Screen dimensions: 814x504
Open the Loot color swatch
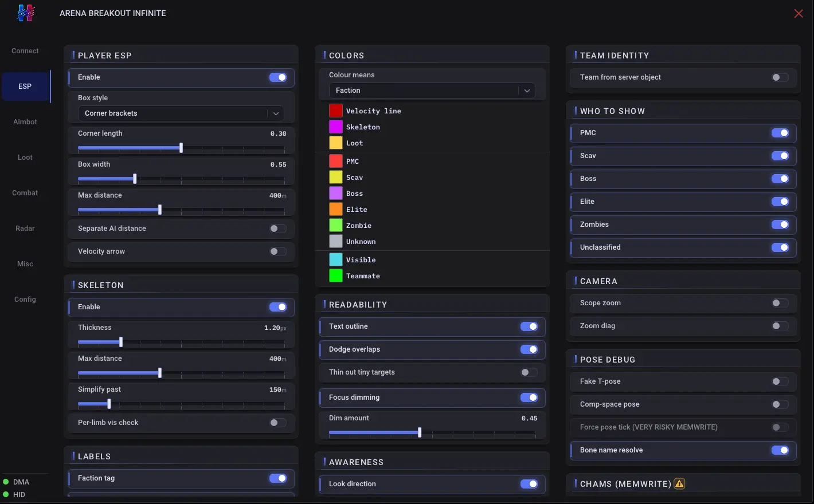tap(336, 143)
